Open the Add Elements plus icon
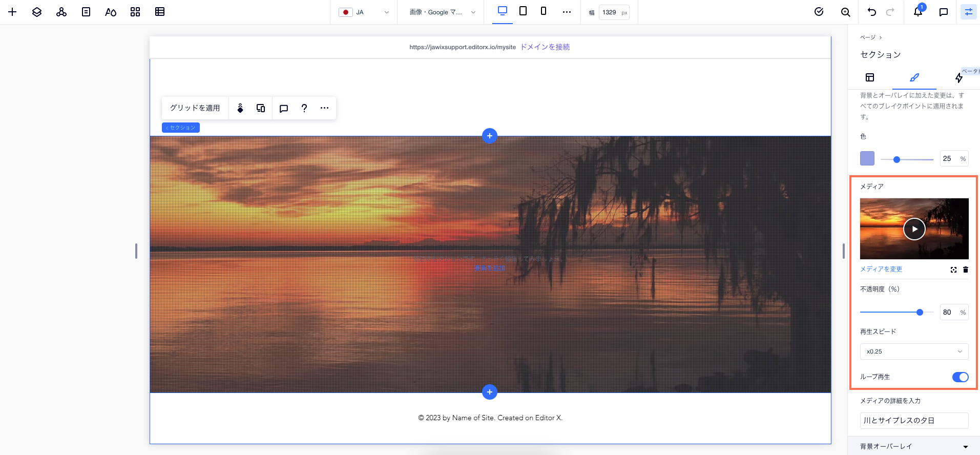 click(x=12, y=12)
